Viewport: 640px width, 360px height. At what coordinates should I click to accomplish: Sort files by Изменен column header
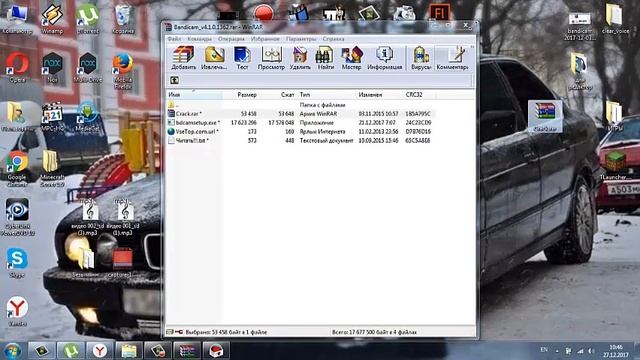pyautogui.click(x=379, y=95)
